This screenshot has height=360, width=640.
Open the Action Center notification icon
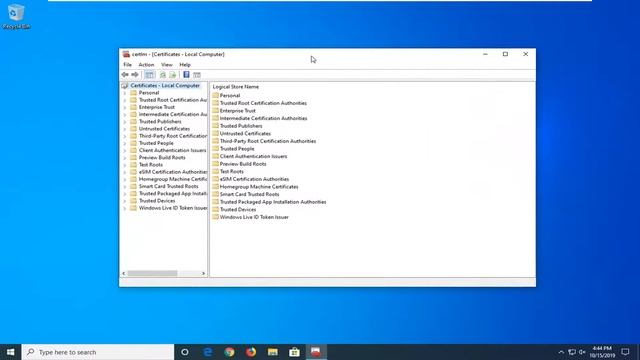pyautogui.click(x=625, y=352)
